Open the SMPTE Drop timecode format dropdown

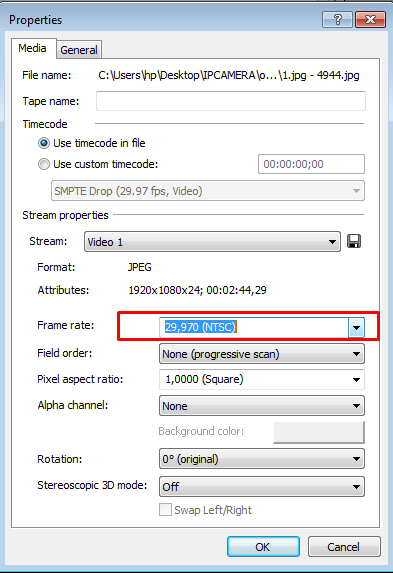[x=208, y=191]
